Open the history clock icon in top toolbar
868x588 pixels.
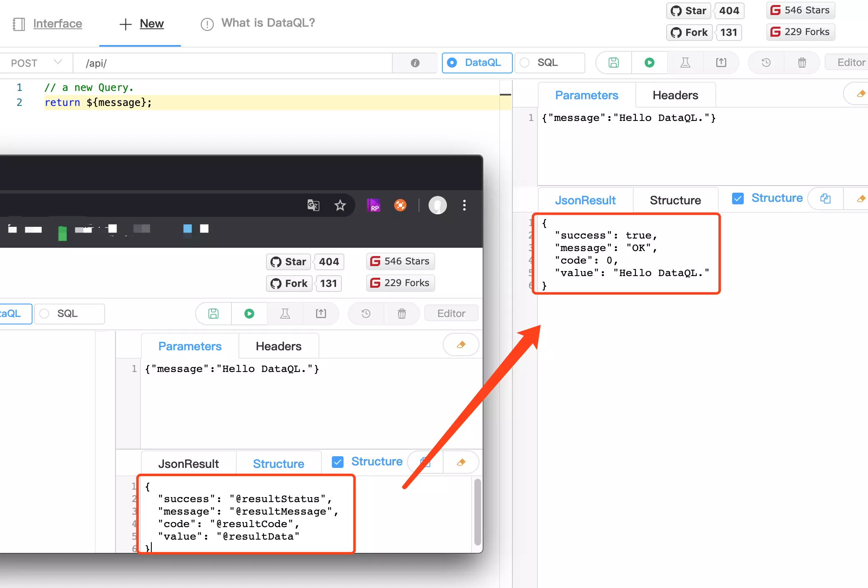766,63
